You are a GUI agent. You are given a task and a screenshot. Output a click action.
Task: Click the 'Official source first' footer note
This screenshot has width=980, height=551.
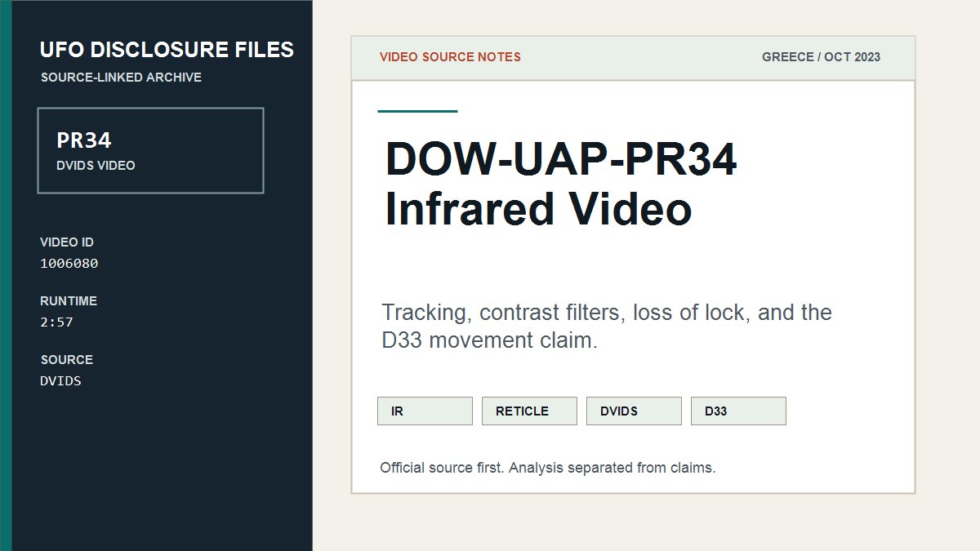click(548, 468)
